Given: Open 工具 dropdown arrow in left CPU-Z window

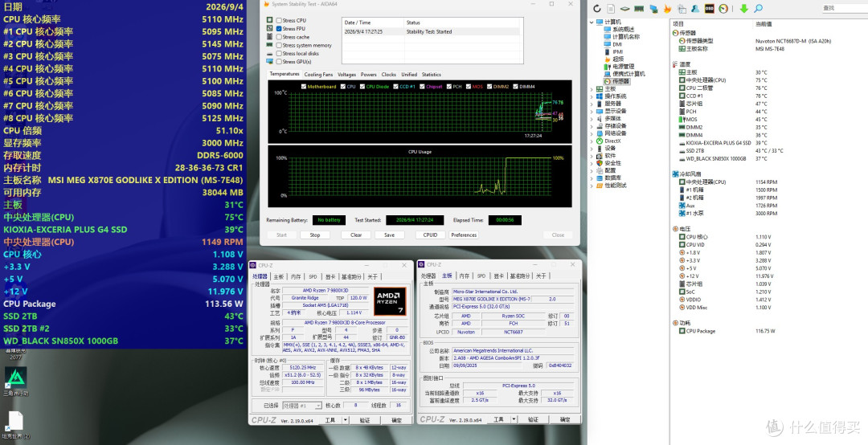Looking at the screenshot, I should 346,420.
